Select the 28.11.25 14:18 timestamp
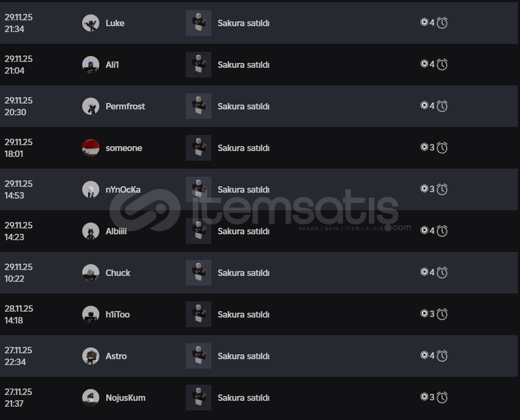520x420 pixels. 19,314
